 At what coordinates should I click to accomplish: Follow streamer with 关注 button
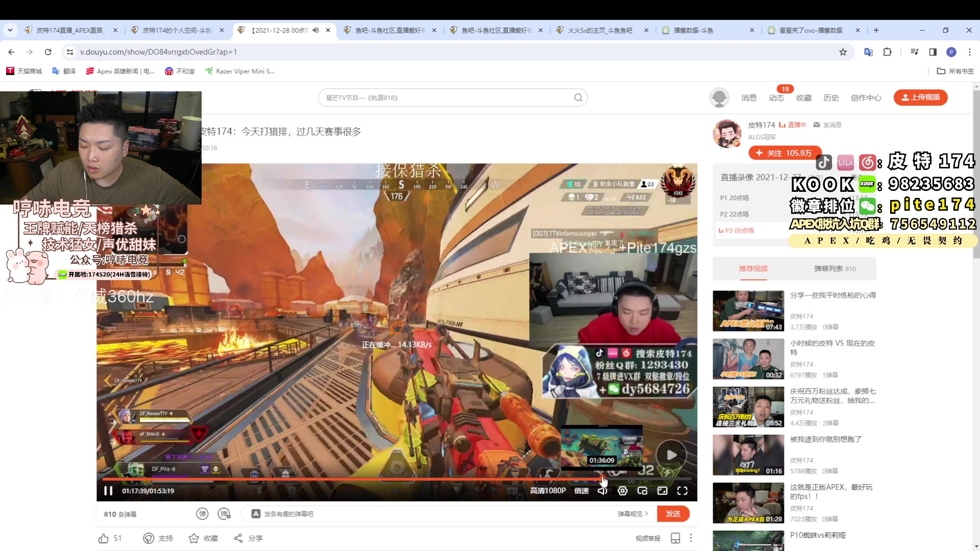pos(785,153)
